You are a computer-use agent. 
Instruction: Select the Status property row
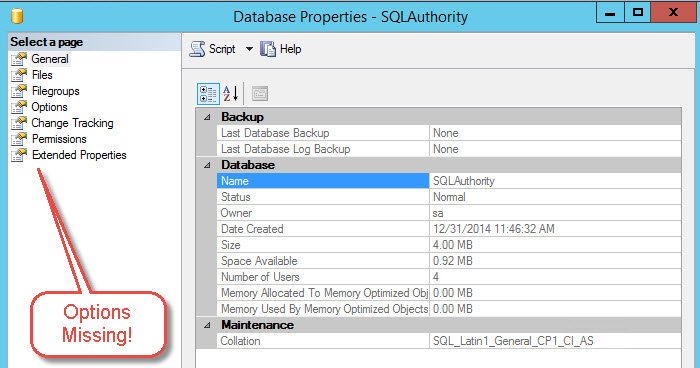click(x=449, y=197)
